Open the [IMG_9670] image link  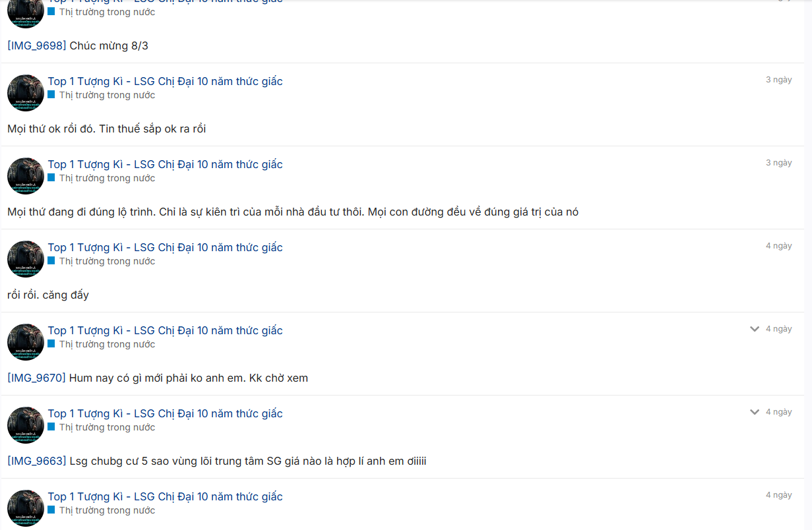tap(37, 378)
